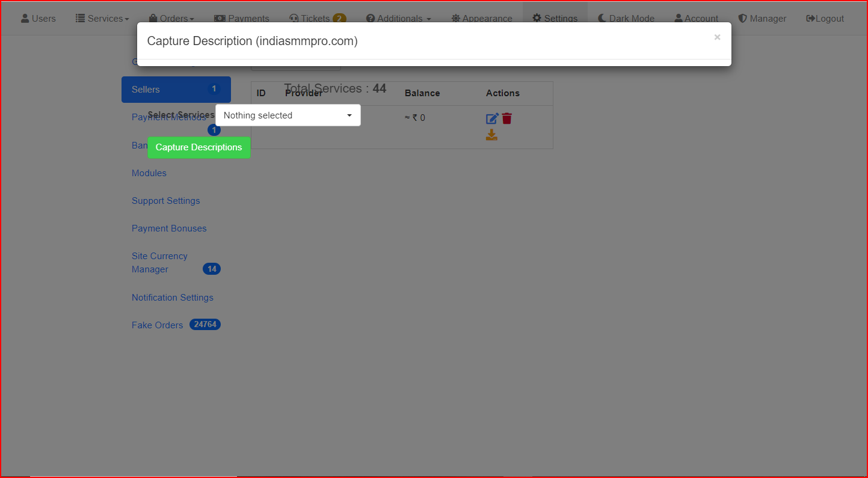Open Modules in the settings sidebar
Viewport: 868px width, 478px height.
[x=149, y=173]
